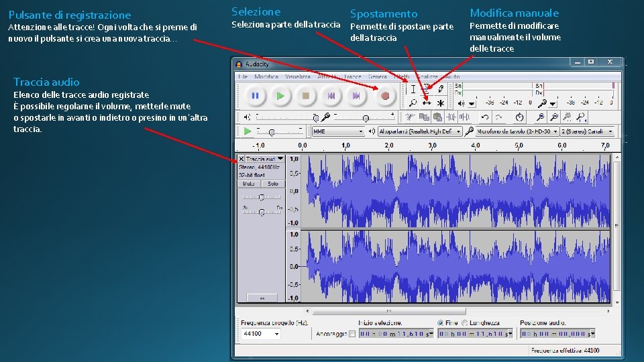This screenshot has width=644, height=362.
Task: Click the track pan Sx/Dx slider knob
Action: 261,213
